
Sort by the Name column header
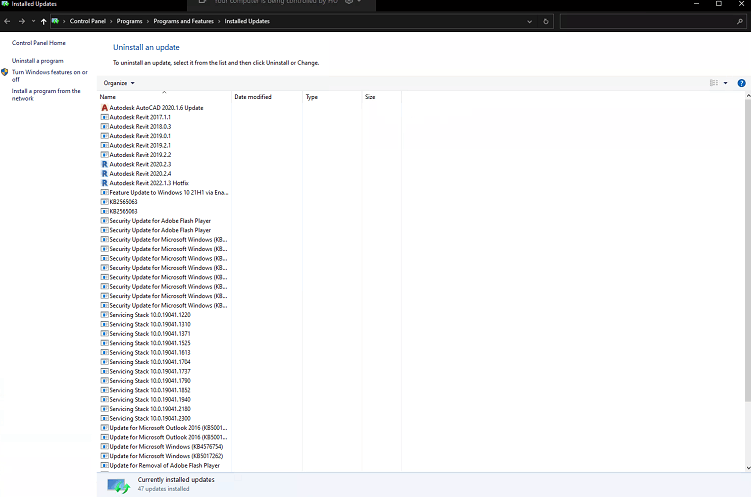coord(164,97)
